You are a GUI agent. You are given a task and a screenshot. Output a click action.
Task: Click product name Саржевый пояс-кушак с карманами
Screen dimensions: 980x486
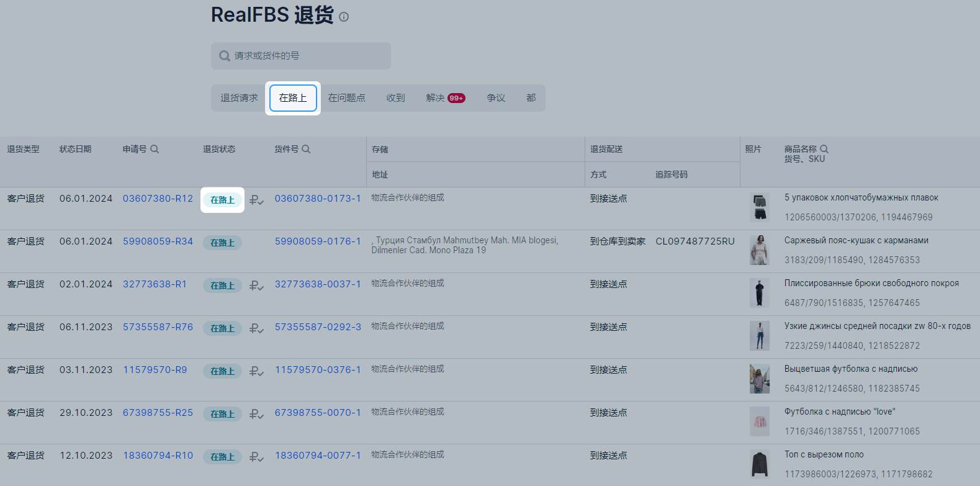(856, 240)
